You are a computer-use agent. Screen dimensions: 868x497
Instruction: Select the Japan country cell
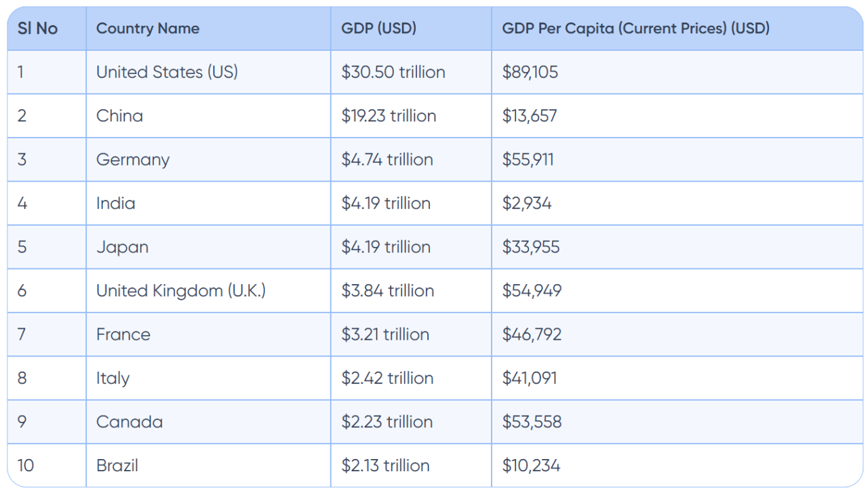[x=122, y=247]
